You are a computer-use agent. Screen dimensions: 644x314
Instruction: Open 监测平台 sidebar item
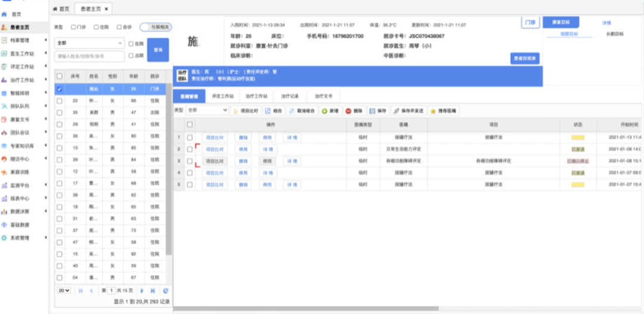click(x=20, y=185)
